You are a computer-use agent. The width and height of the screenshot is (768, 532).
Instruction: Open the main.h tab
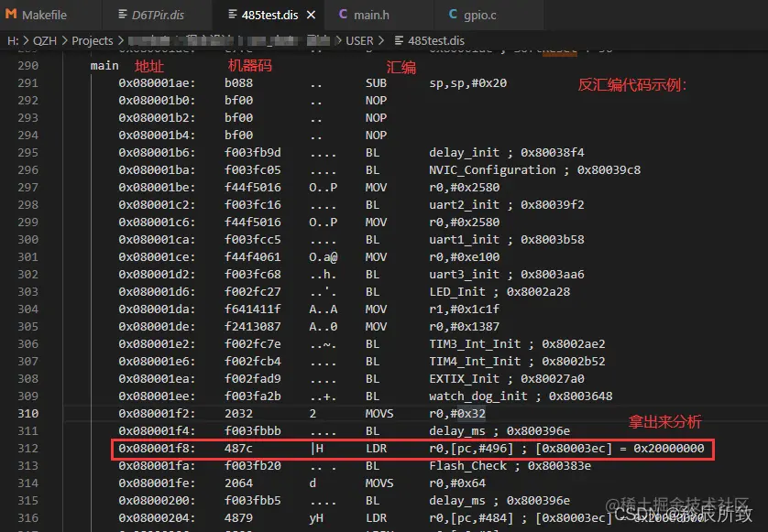click(371, 15)
